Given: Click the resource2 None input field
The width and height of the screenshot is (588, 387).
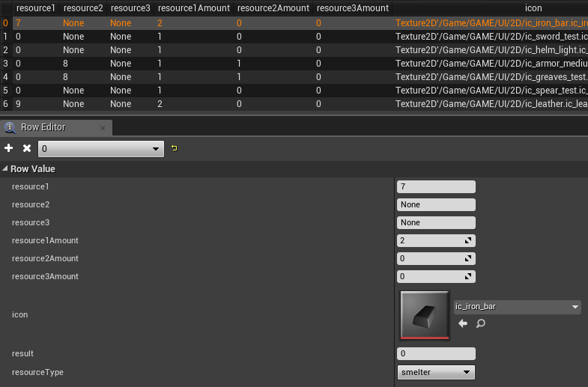Looking at the screenshot, I should click(x=436, y=205).
